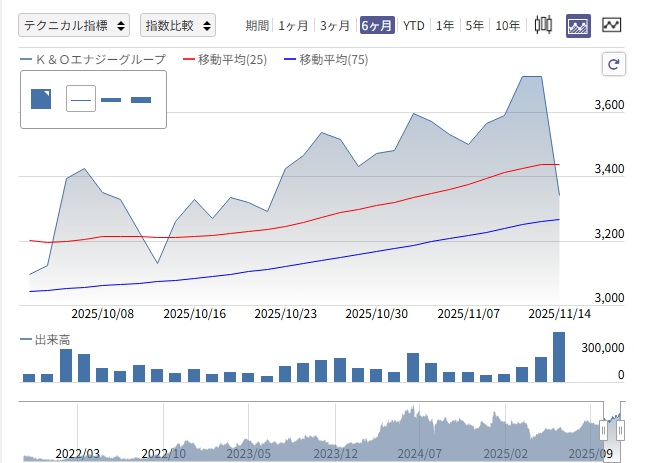Switch to line chart type
This screenshot has width=646, height=463.
click(611, 25)
